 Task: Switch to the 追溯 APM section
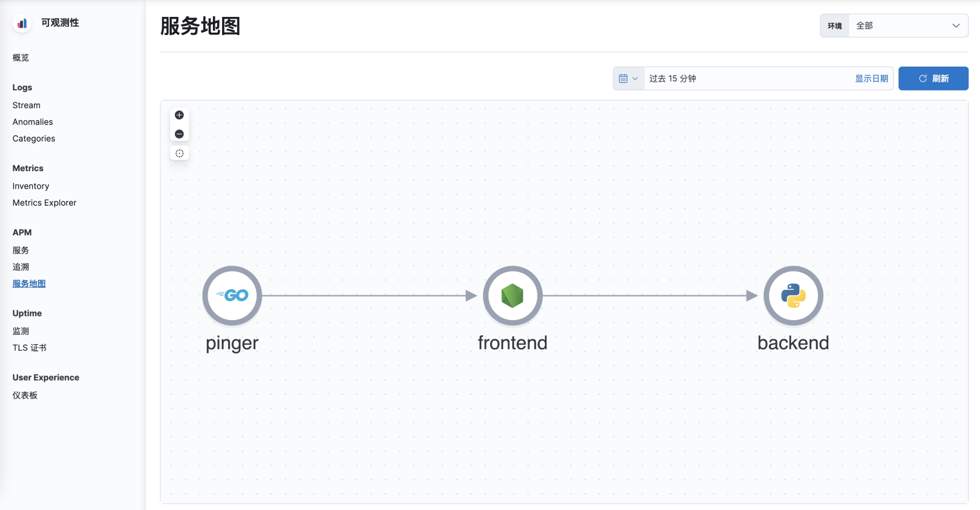(21, 267)
